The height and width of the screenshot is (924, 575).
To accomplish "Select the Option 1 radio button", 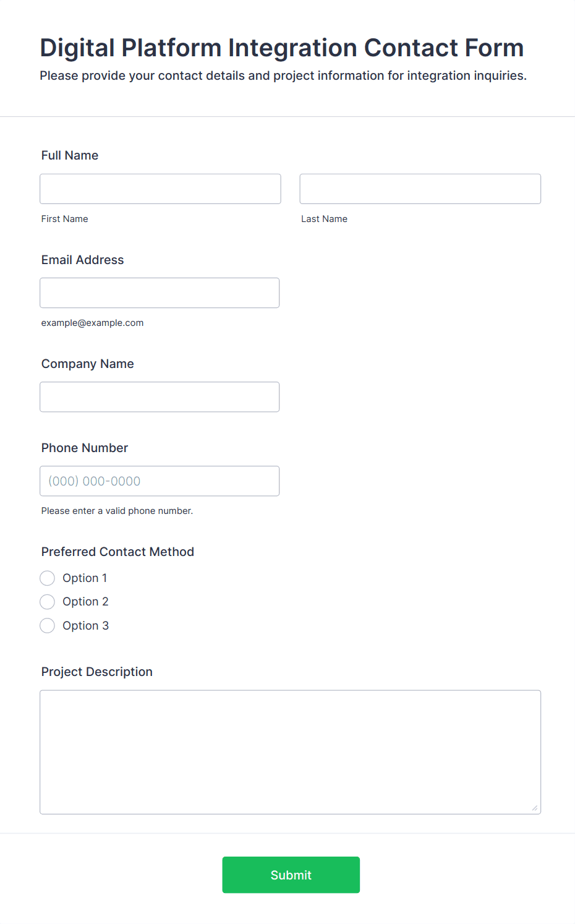I will tap(48, 578).
